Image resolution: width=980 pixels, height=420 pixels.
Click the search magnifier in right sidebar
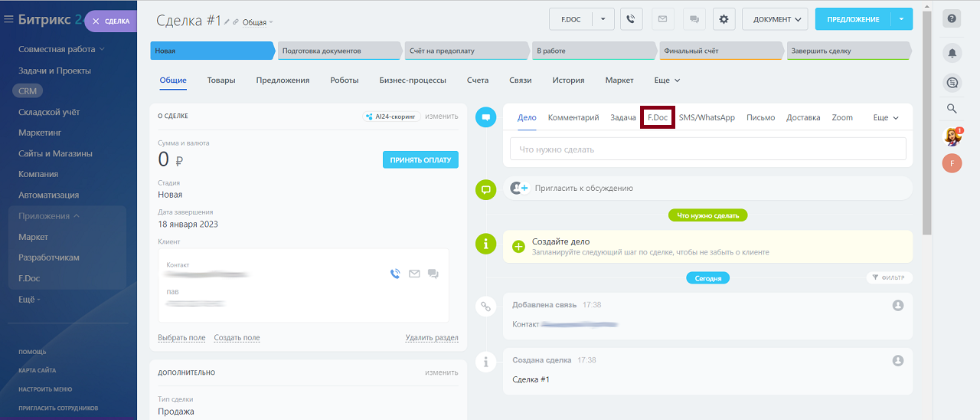coord(952,109)
